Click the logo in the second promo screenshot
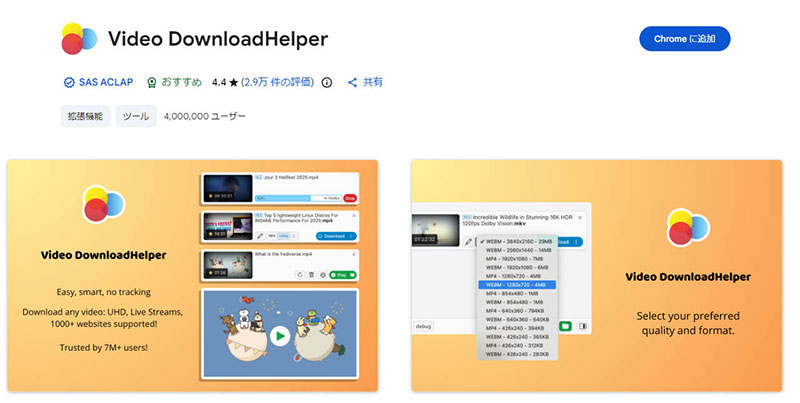 pos(688,228)
